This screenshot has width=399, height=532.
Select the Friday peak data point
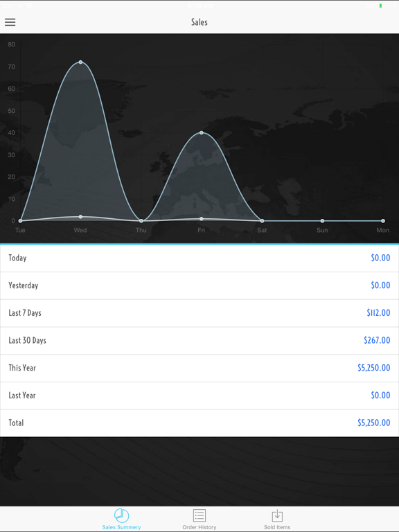point(202,133)
